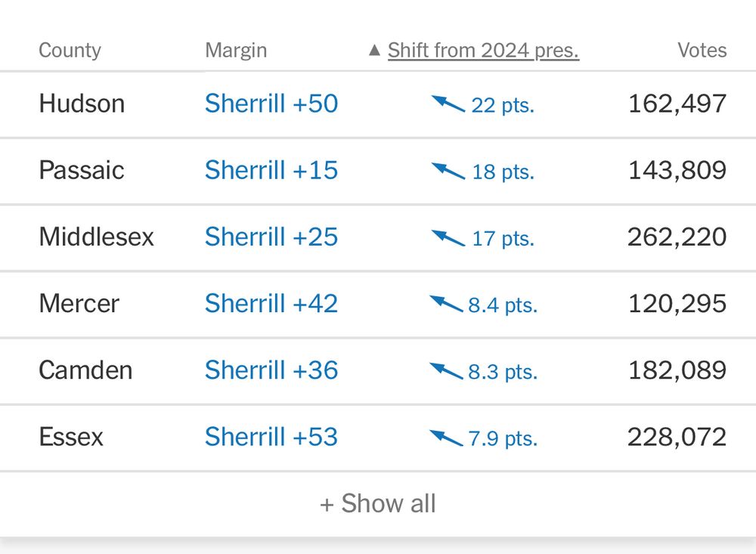Click the Essex county name

(x=71, y=437)
